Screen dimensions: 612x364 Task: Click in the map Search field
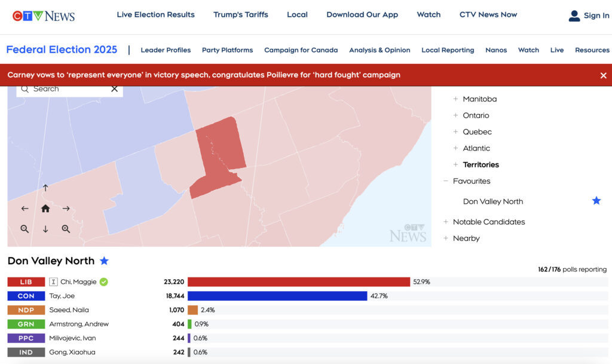pyautogui.click(x=66, y=89)
